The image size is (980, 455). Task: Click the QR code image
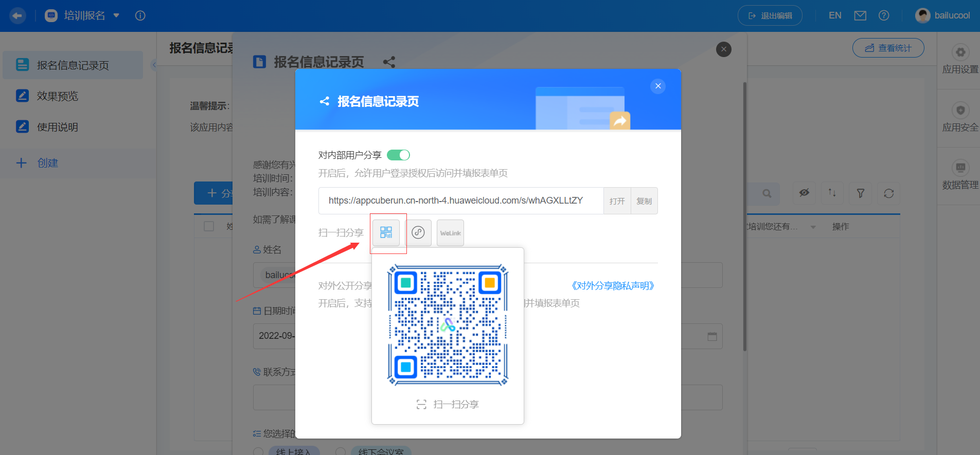coord(448,324)
